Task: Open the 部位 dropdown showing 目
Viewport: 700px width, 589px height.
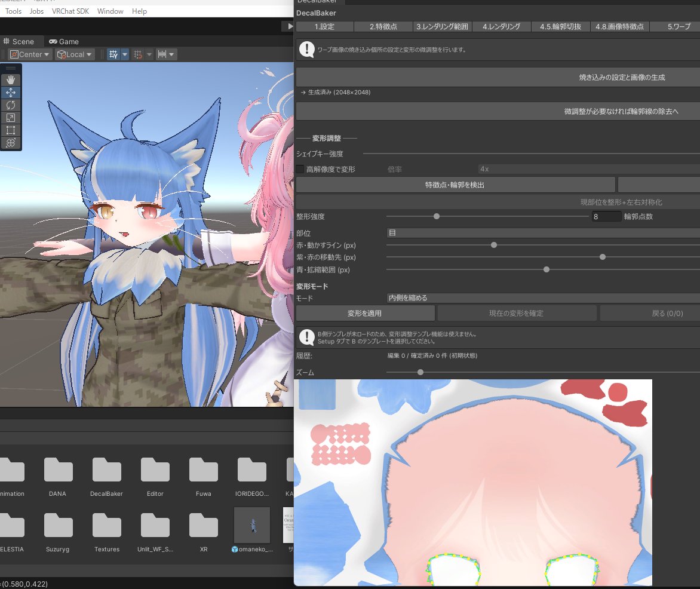Action: 543,232
